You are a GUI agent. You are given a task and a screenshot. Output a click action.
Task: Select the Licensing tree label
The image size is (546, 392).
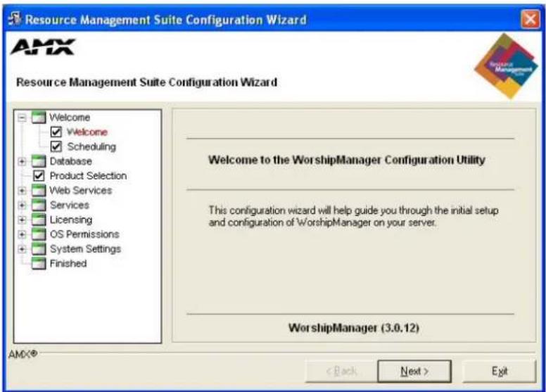point(71,220)
